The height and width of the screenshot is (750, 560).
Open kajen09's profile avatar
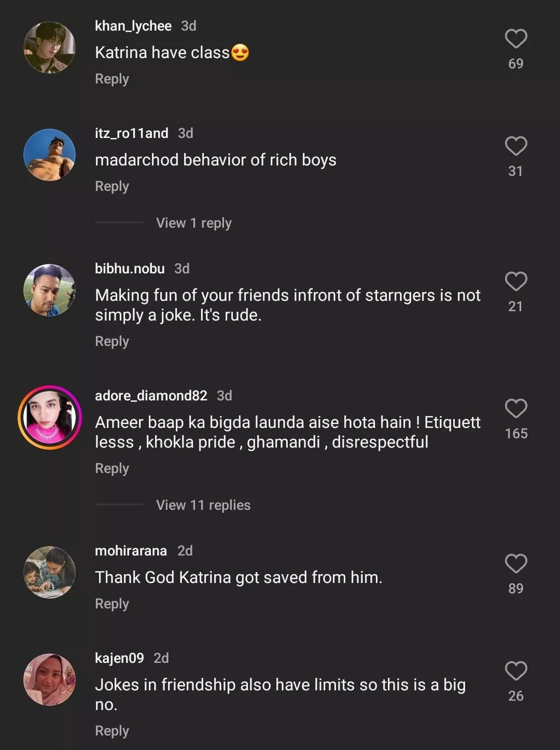click(x=50, y=679)
